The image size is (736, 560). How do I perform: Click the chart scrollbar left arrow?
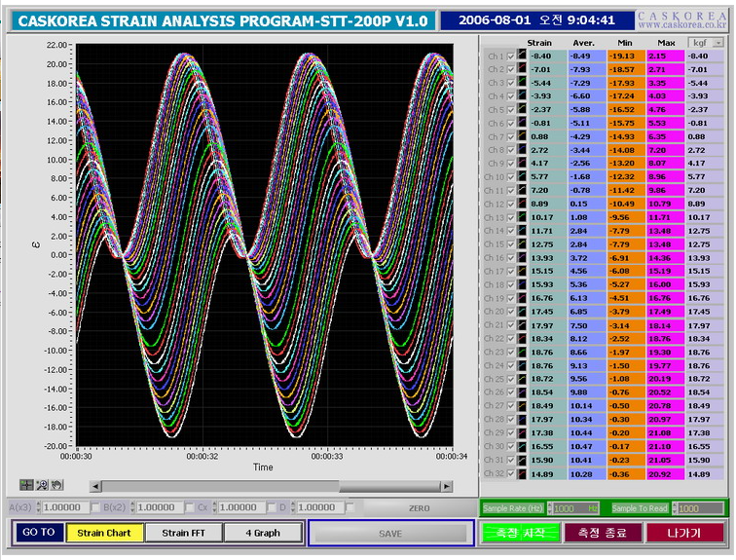(x=95, y=486)
